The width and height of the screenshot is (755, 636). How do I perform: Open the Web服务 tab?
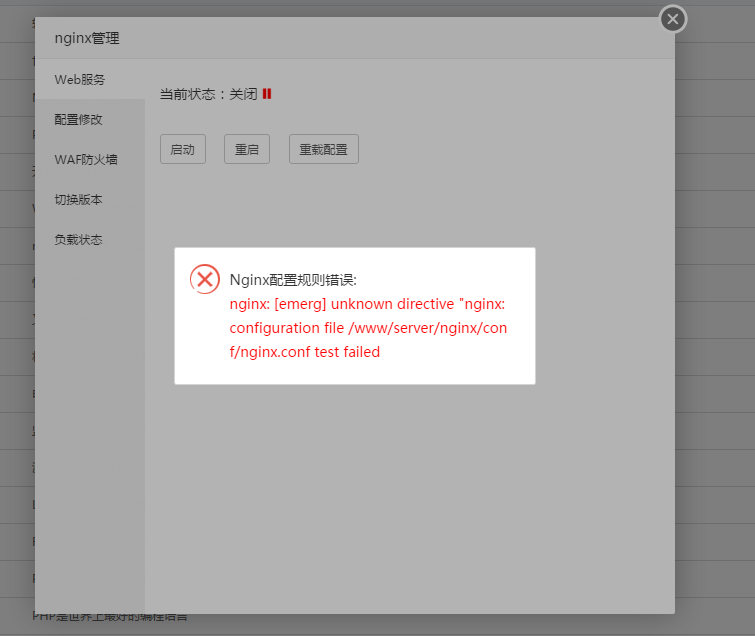pos(90,79)
